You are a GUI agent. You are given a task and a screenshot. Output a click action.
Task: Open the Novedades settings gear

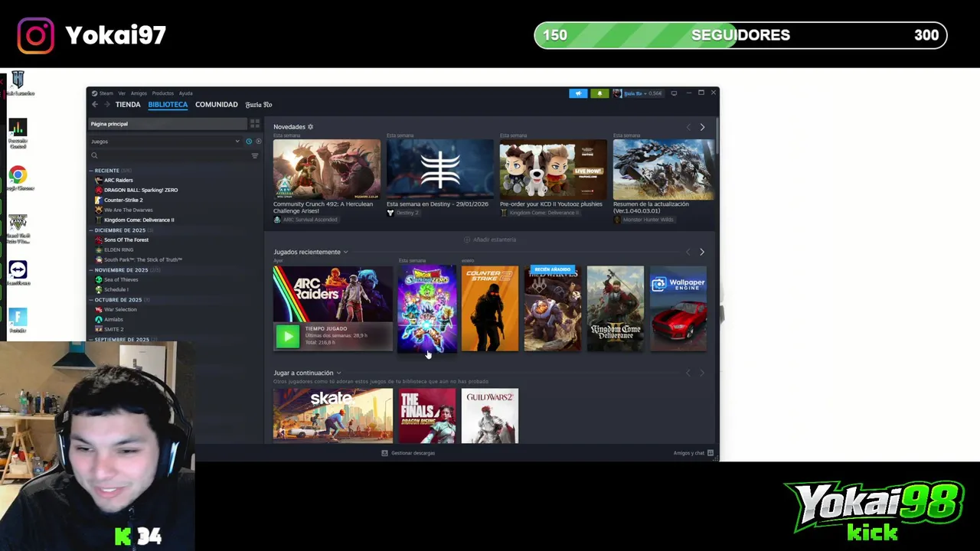pos(310,127)
